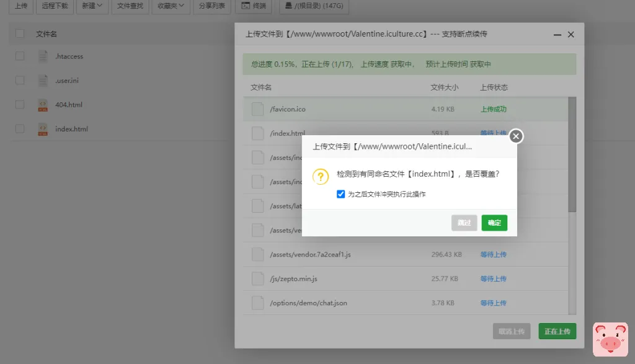Click the 文件大小 column header
Image resolution: width=635 pixels, height=364 pixels.
tap(444, 87)
